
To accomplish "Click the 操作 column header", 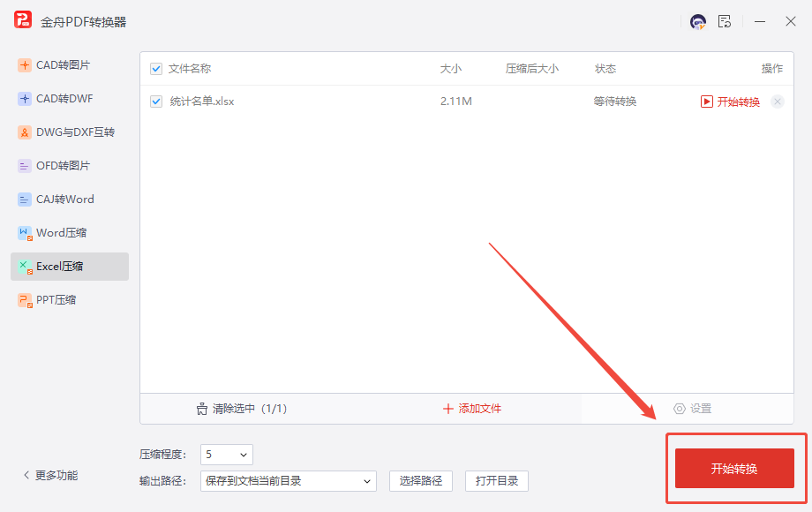I will (772, 69).
